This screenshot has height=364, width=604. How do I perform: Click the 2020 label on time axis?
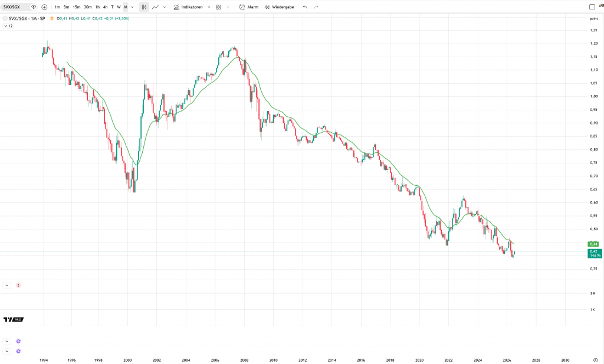419,360
